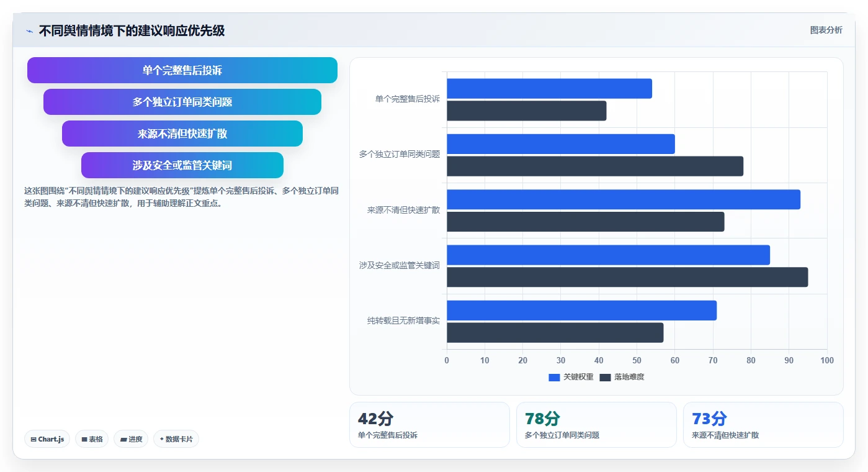Screen dimensions: 868x472
Task: Click the 关键权重 bar for 多个独立订单同类问题
Action: [561, 144]
